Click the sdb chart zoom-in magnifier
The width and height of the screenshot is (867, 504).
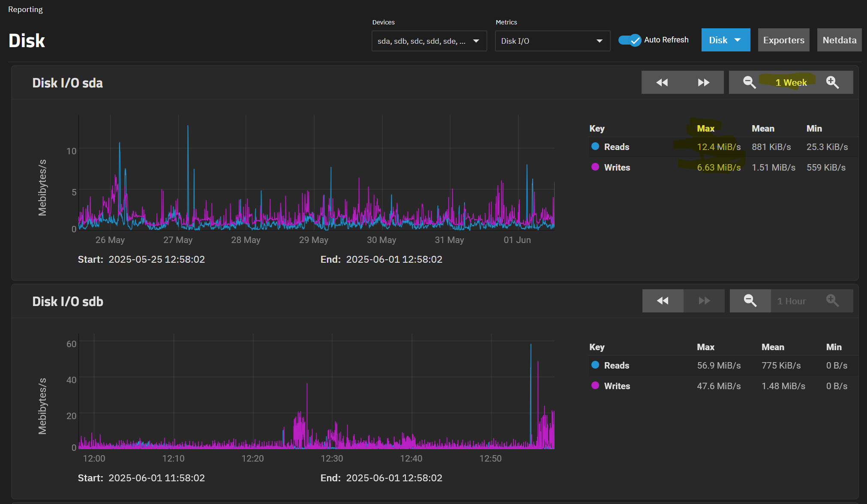pos(832,301)
